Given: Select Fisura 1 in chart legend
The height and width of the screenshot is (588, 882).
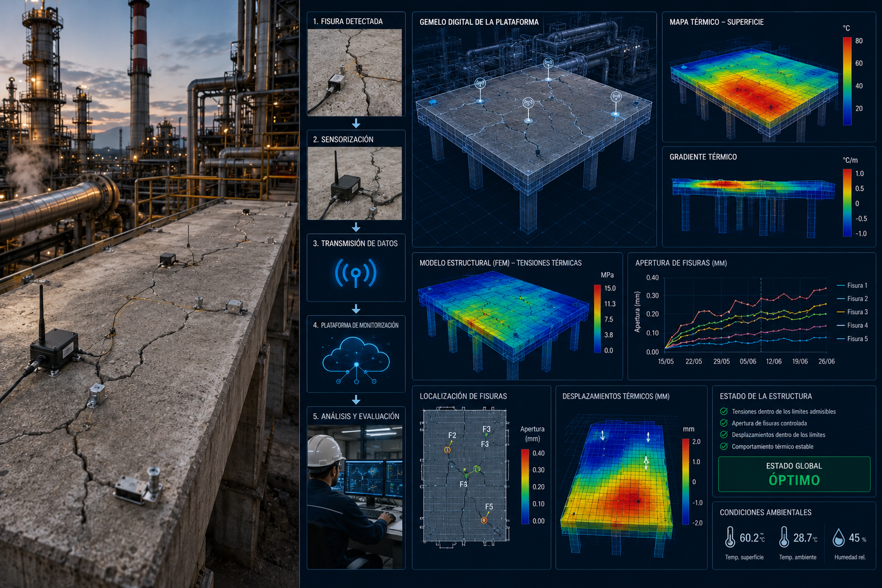Looking at the screenshot, I should [x=853, y=285].
